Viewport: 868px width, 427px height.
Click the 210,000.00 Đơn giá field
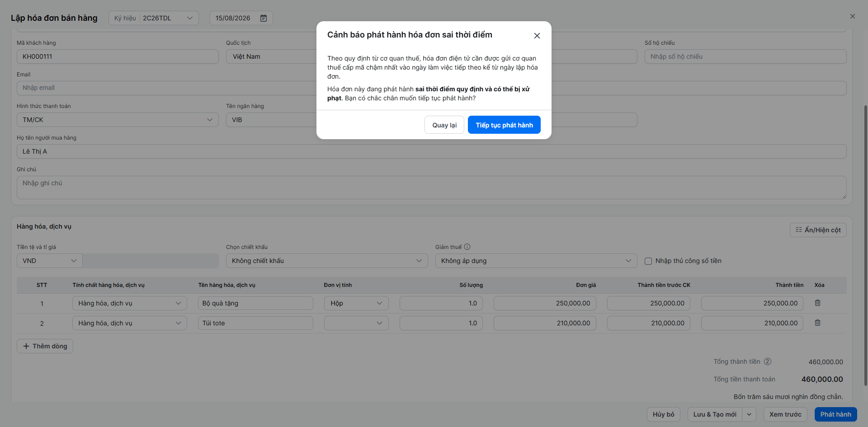(x=545, y=323)
